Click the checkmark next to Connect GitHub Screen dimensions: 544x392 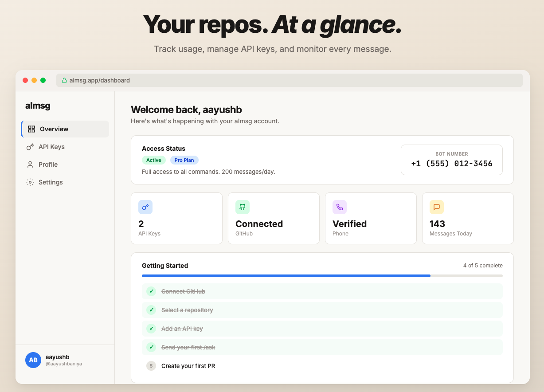point(151,291)
